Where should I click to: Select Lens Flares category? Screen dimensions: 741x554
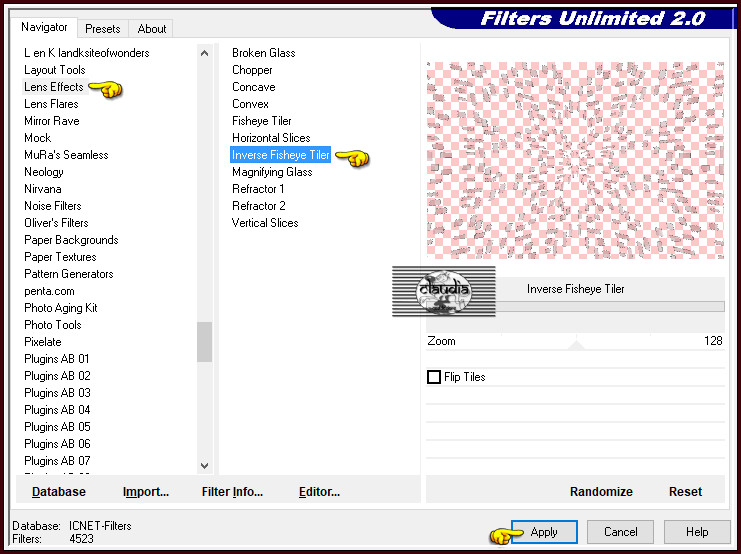[51, 104]
